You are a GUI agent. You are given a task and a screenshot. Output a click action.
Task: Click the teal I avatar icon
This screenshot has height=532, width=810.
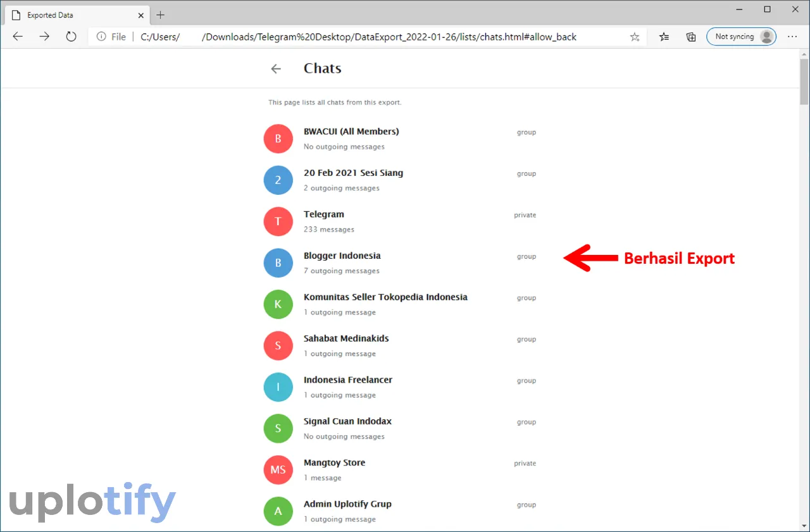278,387
